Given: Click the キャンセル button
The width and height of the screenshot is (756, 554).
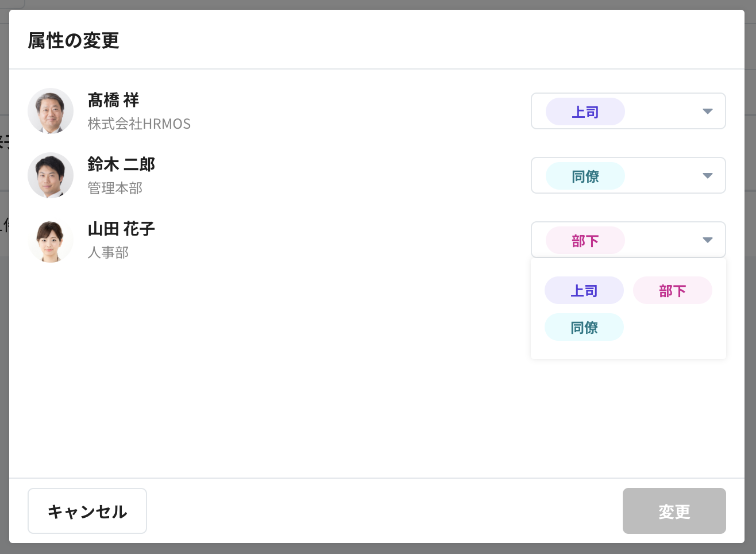Looking at the screenshot, I should point(87,510).
